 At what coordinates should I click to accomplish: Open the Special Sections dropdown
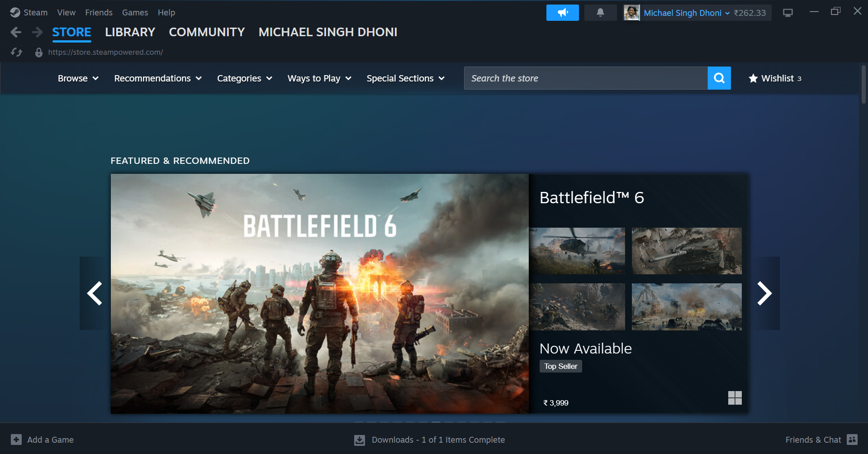click(405, 78)
